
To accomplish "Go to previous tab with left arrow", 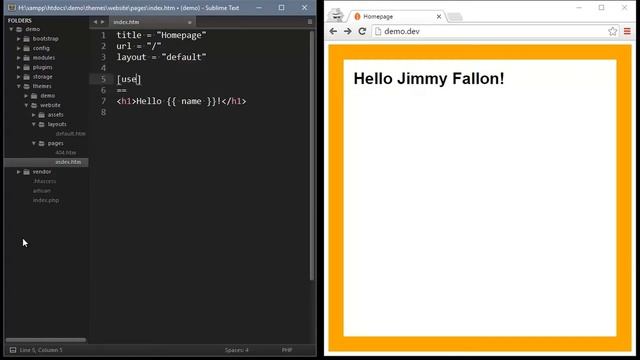I will [x=95, y=22].
